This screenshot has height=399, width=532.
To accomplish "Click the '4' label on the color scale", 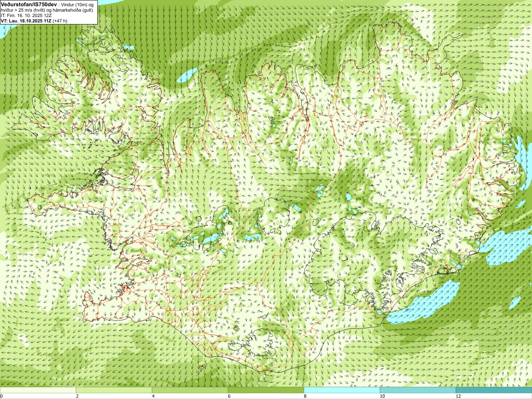I will [153, 396].
